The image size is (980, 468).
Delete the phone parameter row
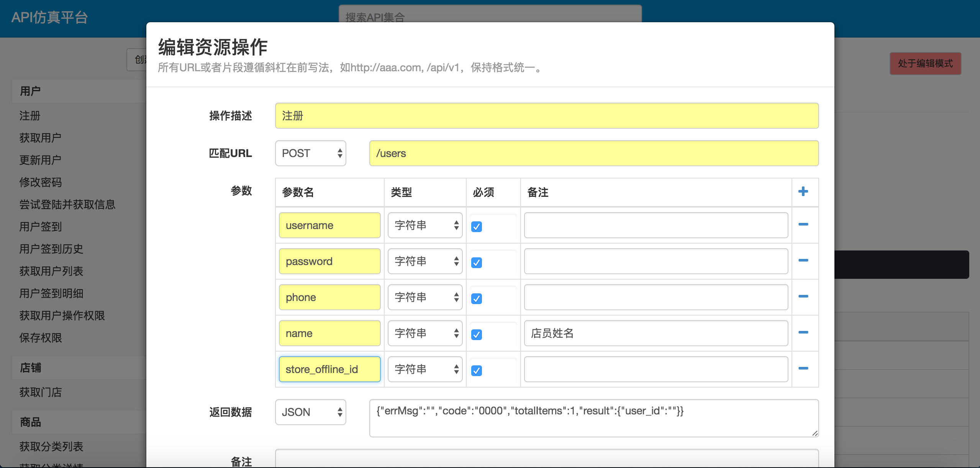click(803, 296)
